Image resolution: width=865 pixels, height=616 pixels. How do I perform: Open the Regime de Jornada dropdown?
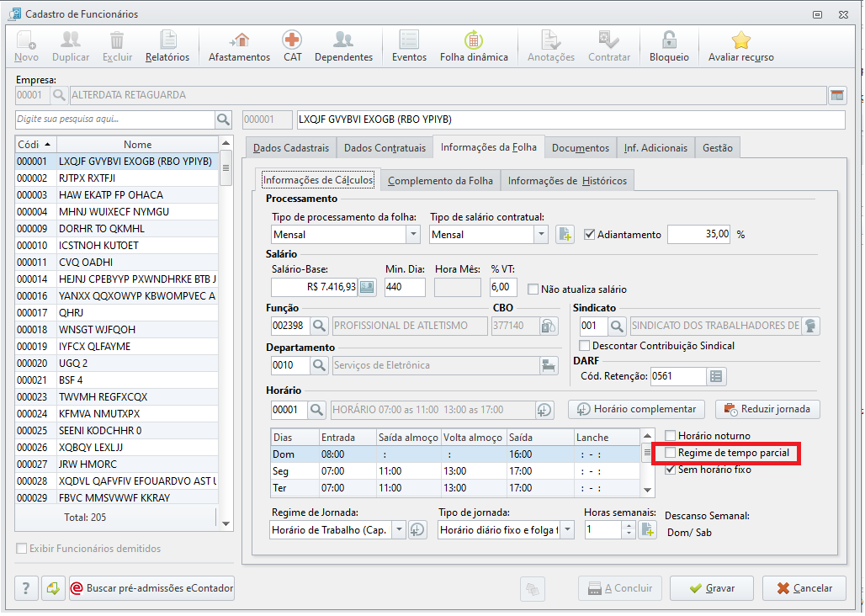[x=399, y=530]
